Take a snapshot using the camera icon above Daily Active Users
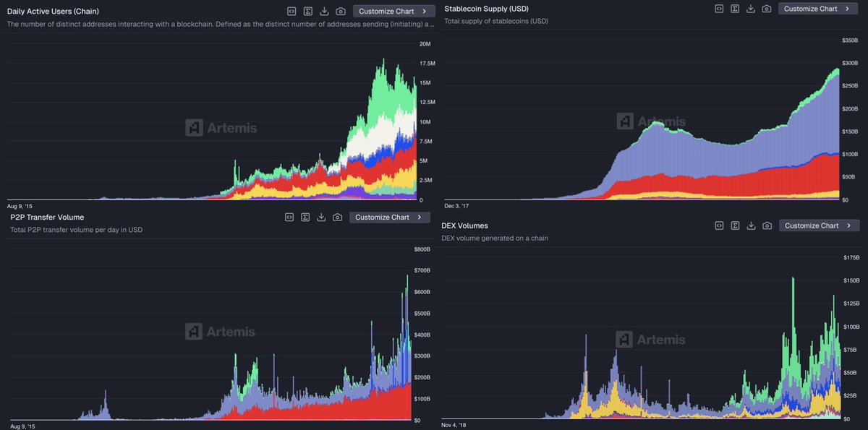 340,11
